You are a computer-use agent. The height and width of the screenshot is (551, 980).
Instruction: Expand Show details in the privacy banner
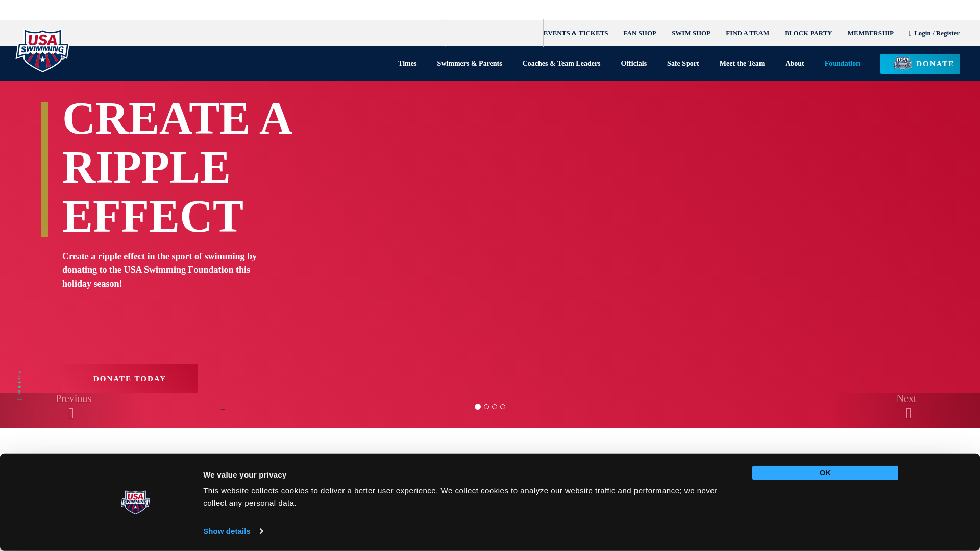point(233,531)
